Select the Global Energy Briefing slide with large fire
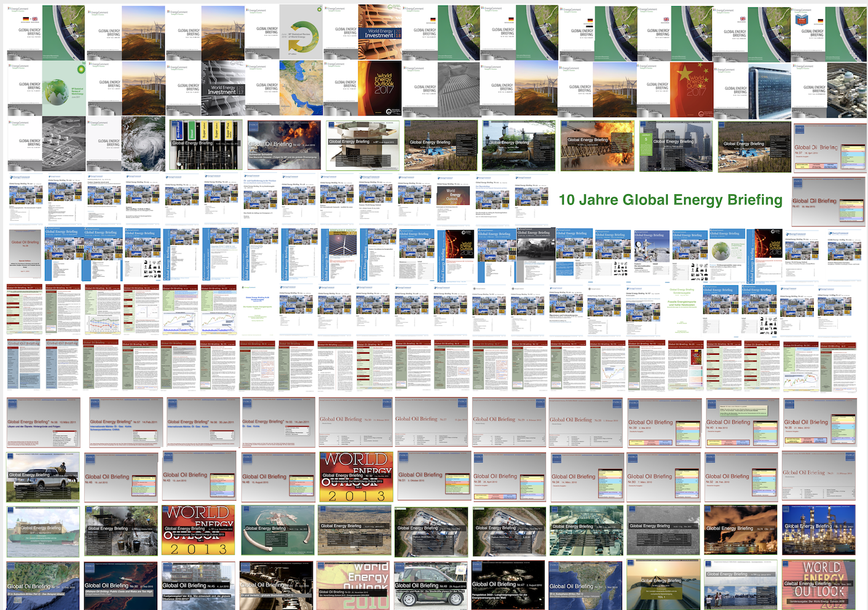868x610 pixels. click(597, 146)
